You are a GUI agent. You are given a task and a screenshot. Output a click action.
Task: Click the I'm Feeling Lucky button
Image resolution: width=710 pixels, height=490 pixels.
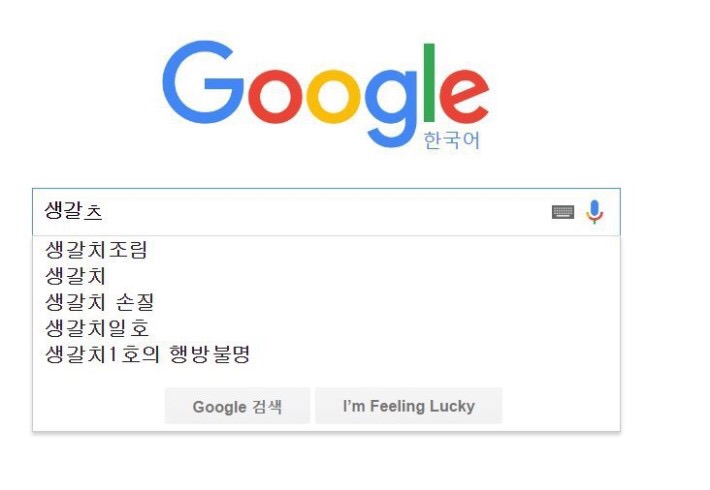[408, 406]
